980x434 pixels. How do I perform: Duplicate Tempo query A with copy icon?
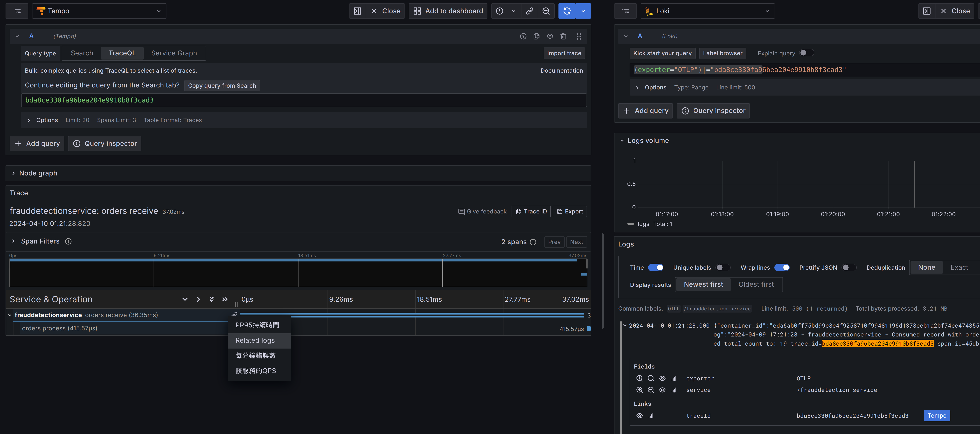pyautogui.click(x=537, y=36)
